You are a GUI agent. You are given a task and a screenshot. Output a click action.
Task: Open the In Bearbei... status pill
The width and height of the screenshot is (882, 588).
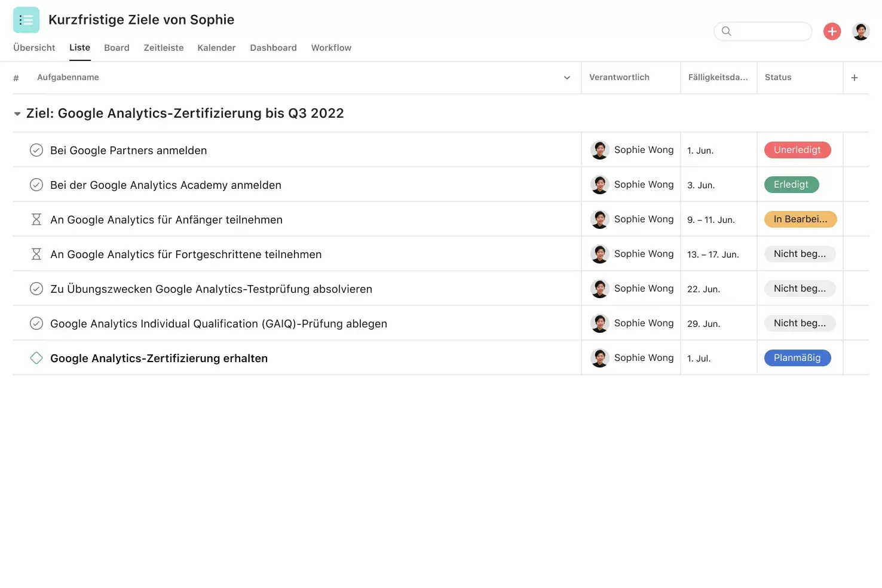800,219
